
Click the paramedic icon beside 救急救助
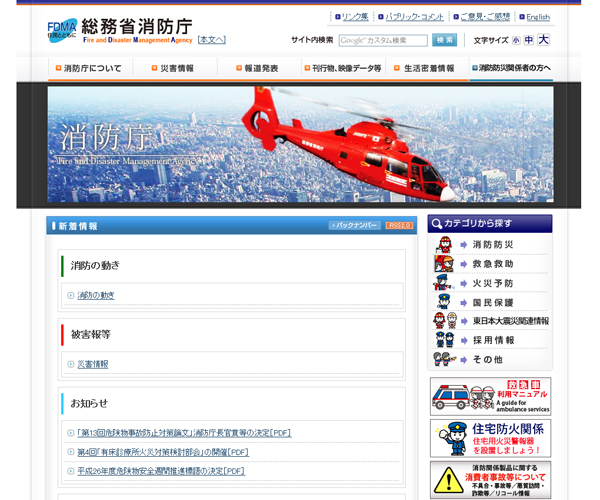click(x=444, y=264)
